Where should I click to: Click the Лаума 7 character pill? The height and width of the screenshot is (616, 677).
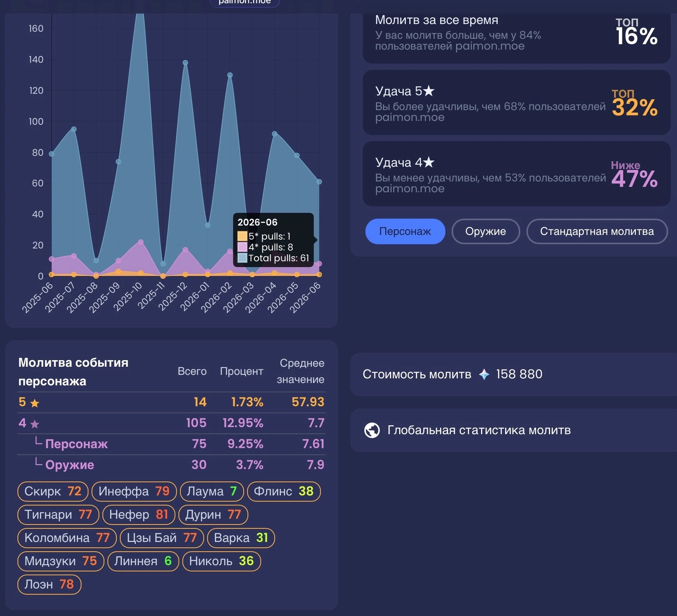[x=212, y=491]
